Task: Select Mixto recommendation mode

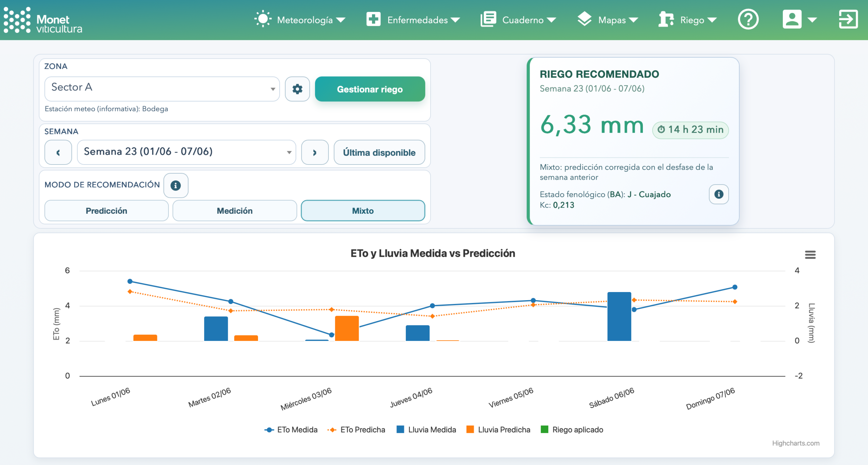Action: (363, 211)
